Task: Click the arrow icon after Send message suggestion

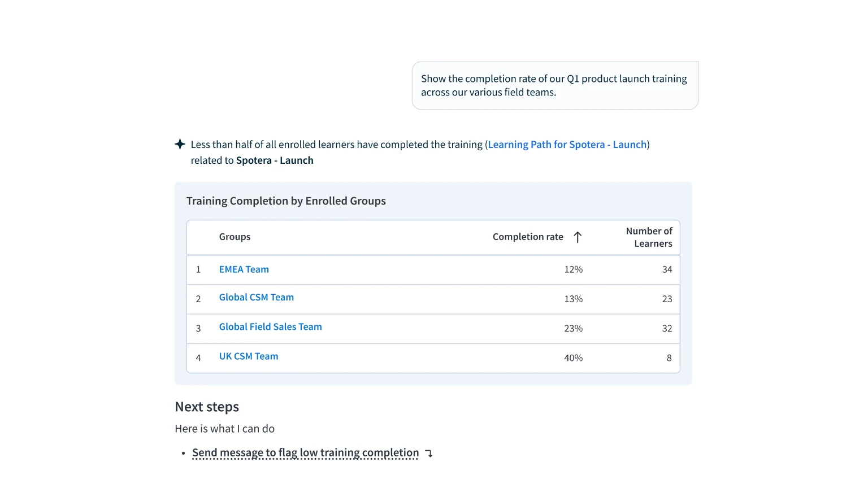Action: tap(429, 454)
